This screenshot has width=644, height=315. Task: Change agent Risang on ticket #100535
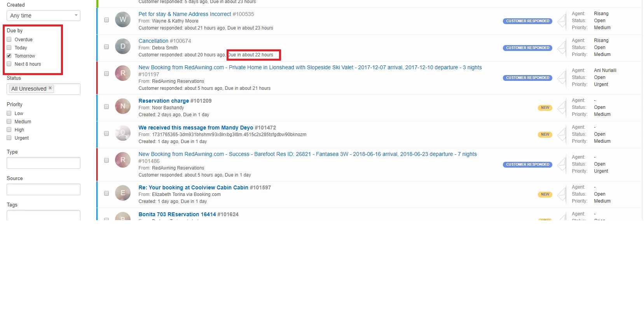point(601,14)
